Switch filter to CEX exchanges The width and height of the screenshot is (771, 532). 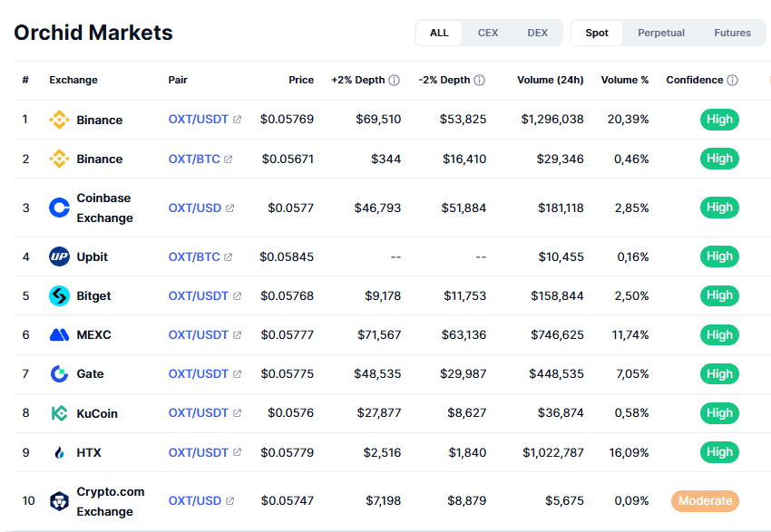[x=488, y=33]
